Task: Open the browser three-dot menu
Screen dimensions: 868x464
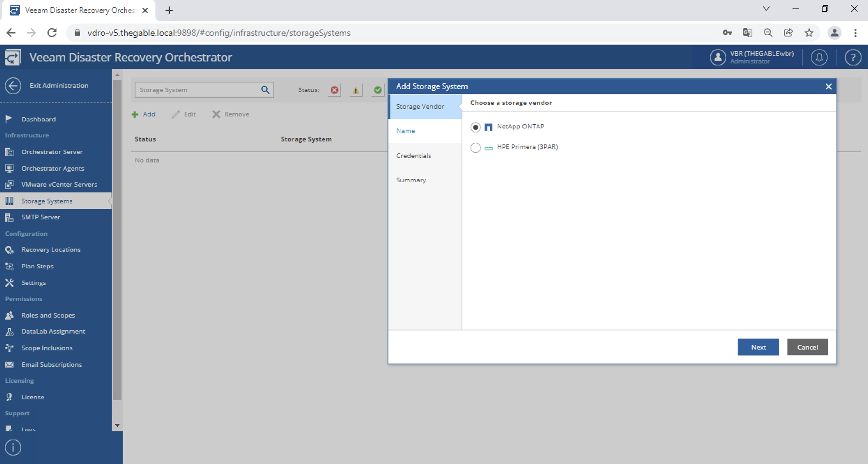Action: (855, 33)
